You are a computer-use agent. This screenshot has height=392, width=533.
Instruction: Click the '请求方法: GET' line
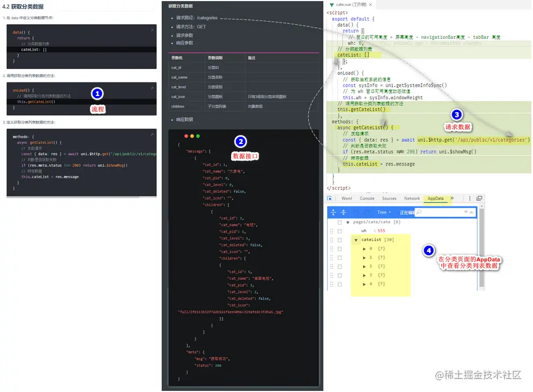(191, 26)
